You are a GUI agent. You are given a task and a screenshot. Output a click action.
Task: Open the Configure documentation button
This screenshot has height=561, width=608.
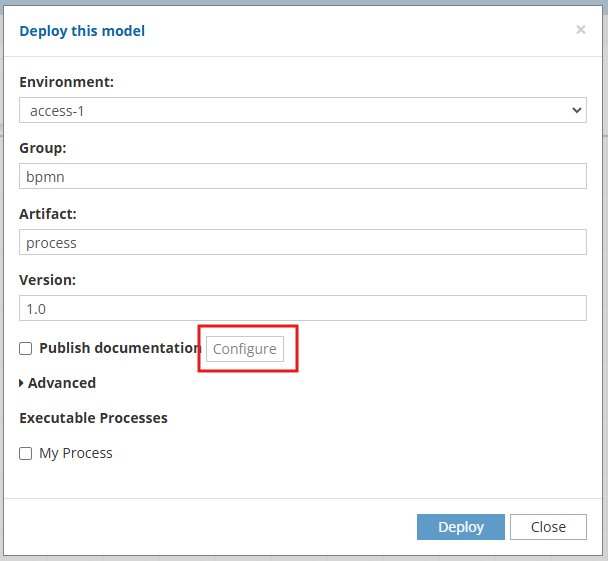point(245,349)
